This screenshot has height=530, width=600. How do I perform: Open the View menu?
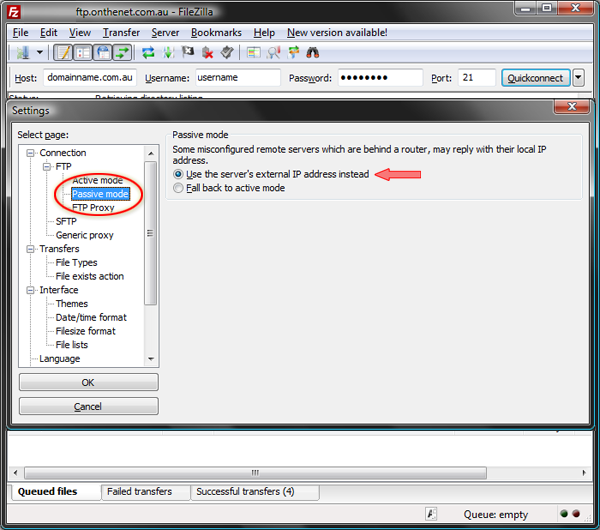pyautogui.click(x=80, y=33)
